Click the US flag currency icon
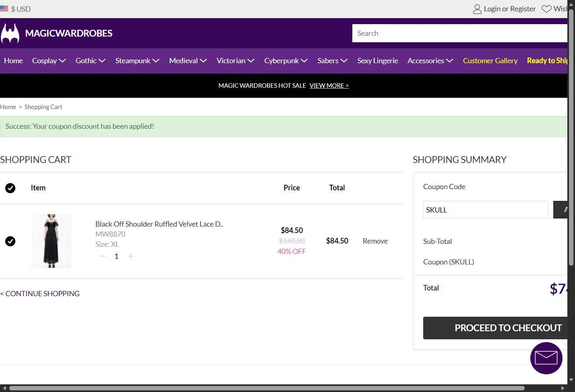This screenshot has height=392, width=575. [x=4, y=8]
